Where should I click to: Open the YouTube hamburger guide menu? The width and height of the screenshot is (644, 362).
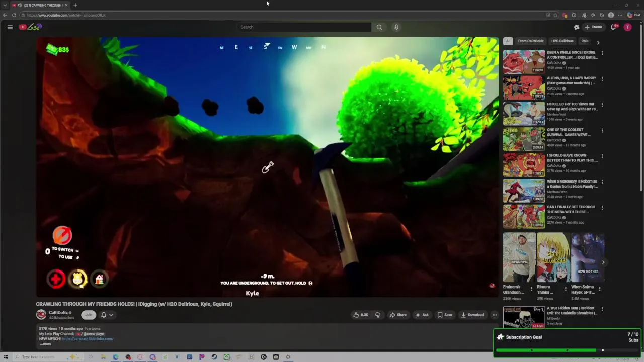click(x=10, y=27)
